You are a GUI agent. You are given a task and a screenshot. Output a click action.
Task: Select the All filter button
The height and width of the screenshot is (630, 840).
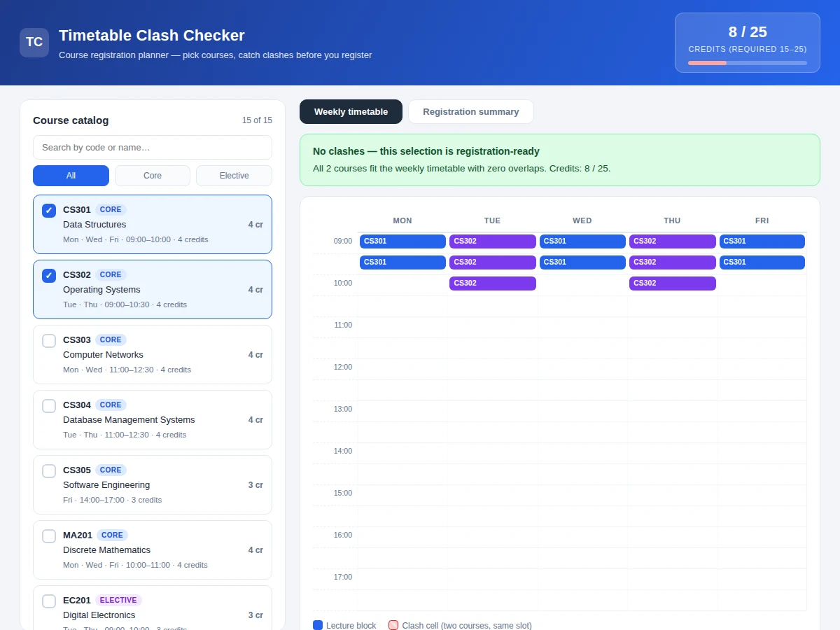(71, 176)
